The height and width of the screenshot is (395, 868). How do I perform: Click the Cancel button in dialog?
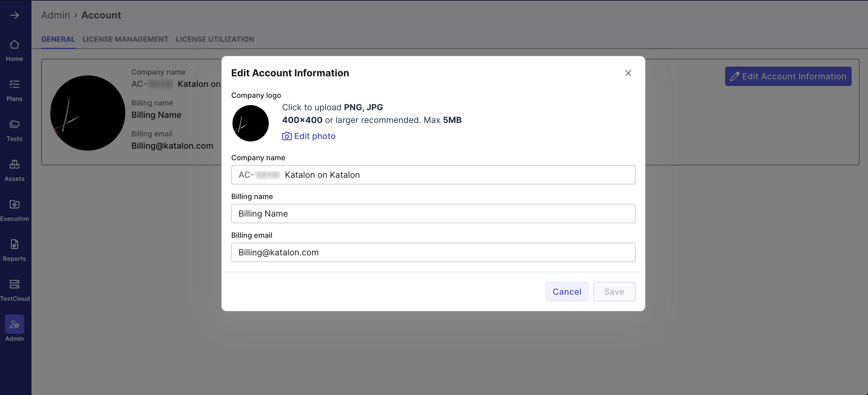tap(566, 291)
